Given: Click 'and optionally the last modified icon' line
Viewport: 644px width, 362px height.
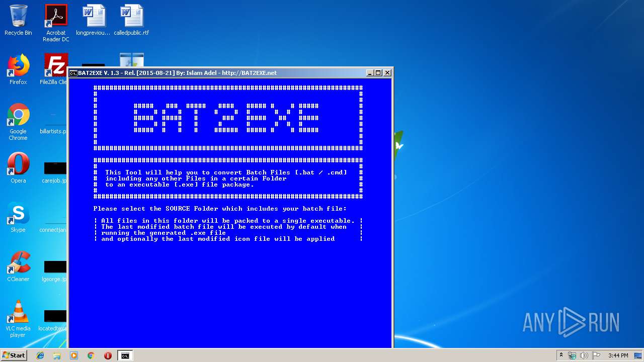Looking at the screenshot, I should point(218,239).
